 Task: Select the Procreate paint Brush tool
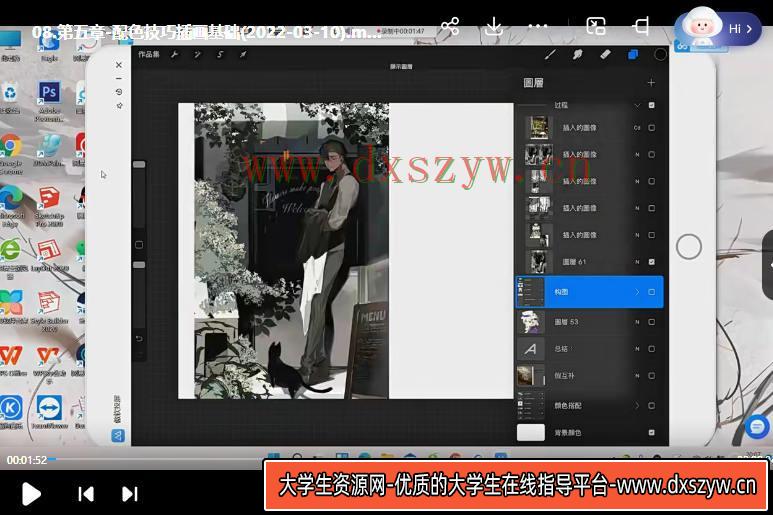[550, 55]
